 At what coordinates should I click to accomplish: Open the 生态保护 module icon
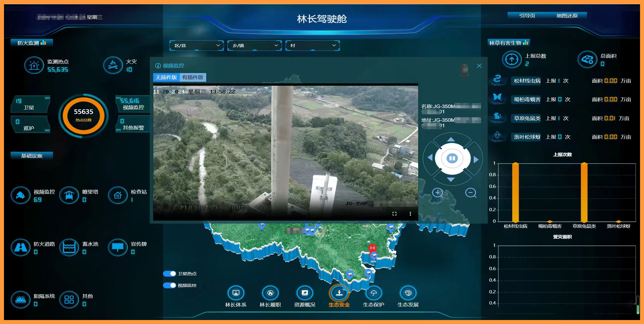pos(373,292)
